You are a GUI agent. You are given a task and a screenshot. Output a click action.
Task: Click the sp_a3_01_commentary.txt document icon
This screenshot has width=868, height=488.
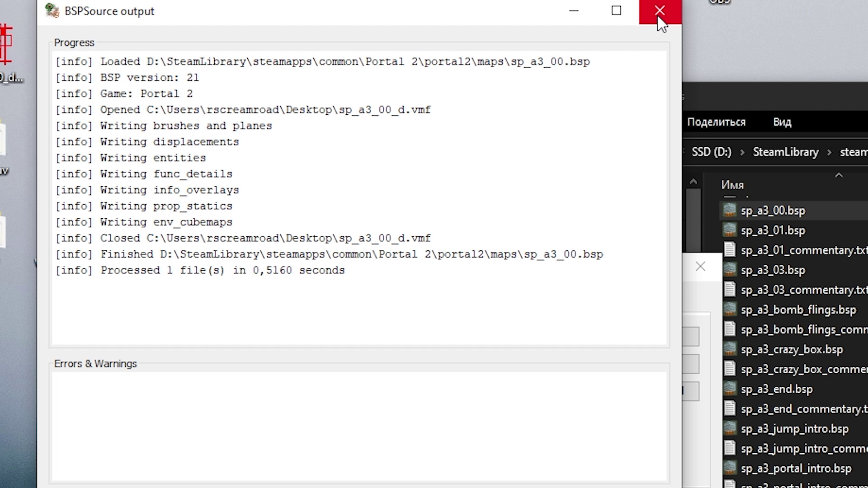tap(729, 250)
